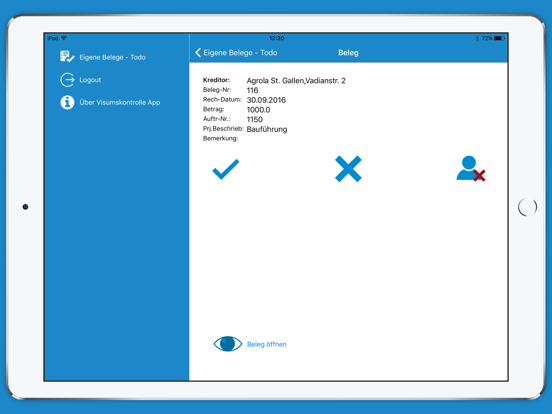Screen dimensions: 552x414
Task: Tap the Betrag value 1000.0
Action: click(x=258, y=110)
